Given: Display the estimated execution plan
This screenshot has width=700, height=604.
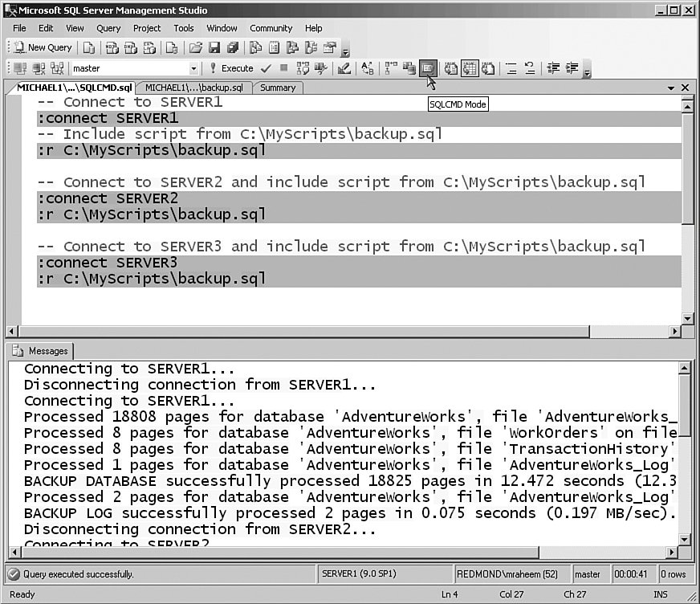Looking at the screenshot, I should coord(303,68).
